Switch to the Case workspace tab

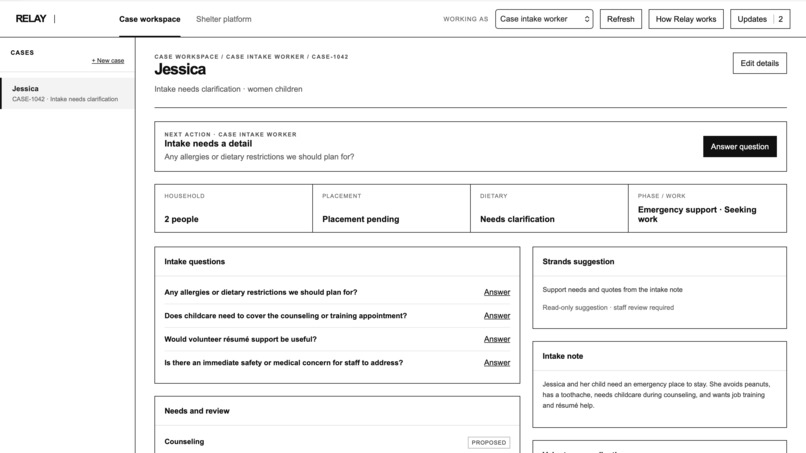pyautogui.click(x=150, y=19)
